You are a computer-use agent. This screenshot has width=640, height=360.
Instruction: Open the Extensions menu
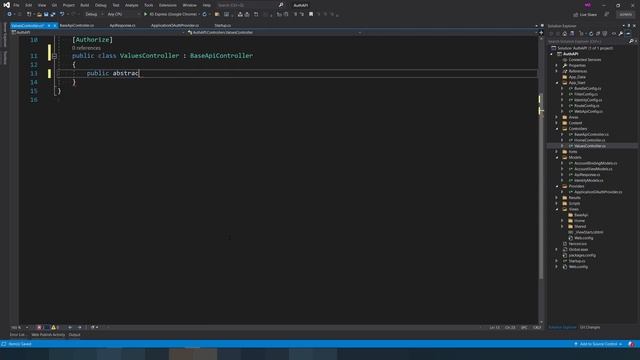click(168, 5)
